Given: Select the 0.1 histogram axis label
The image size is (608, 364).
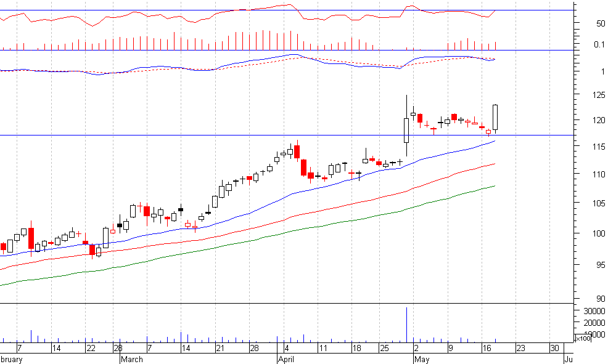Looking at the screenshot, I should (599, 44).
